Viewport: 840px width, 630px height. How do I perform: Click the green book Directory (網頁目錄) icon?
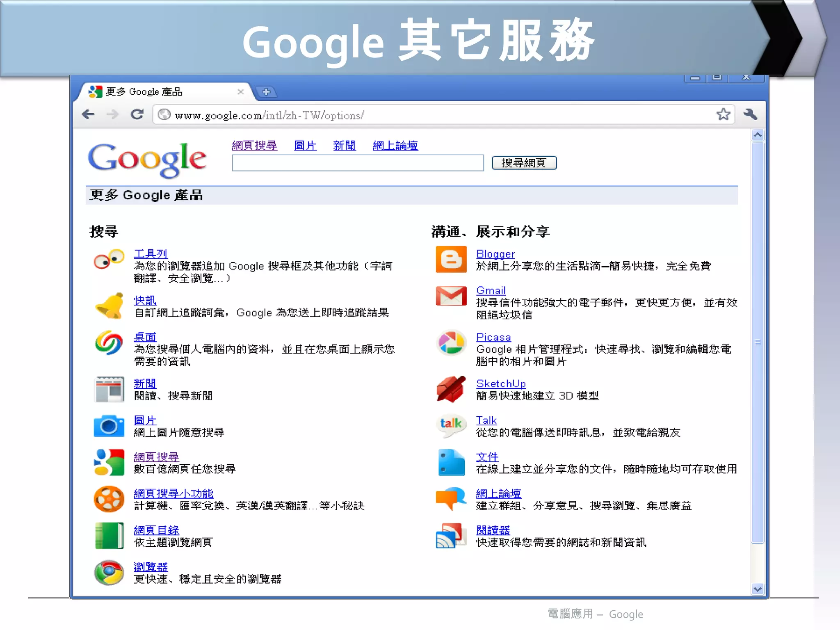pos(109,536)
